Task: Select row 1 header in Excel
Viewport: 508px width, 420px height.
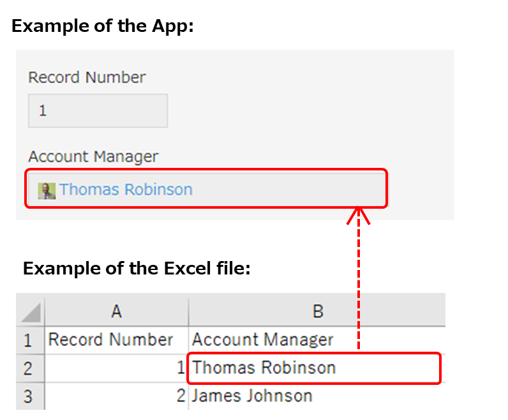Action: [x=28, y=340]
